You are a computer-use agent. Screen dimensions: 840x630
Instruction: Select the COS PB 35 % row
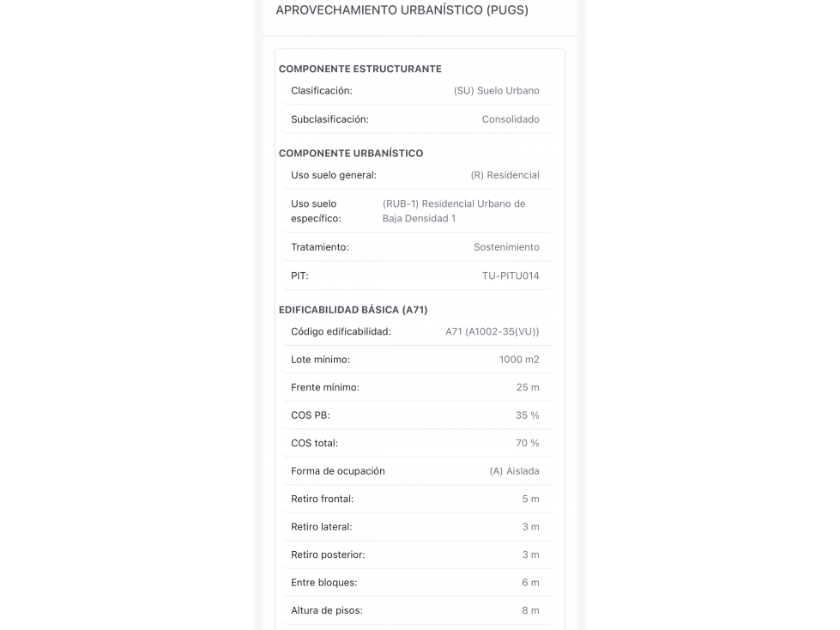tap(415, 415)
